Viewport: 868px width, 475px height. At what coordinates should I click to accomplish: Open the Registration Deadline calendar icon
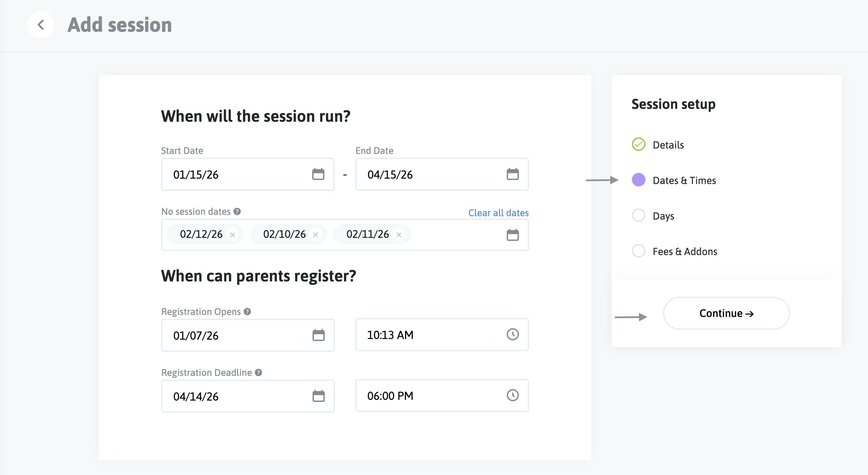click(318, 396)
